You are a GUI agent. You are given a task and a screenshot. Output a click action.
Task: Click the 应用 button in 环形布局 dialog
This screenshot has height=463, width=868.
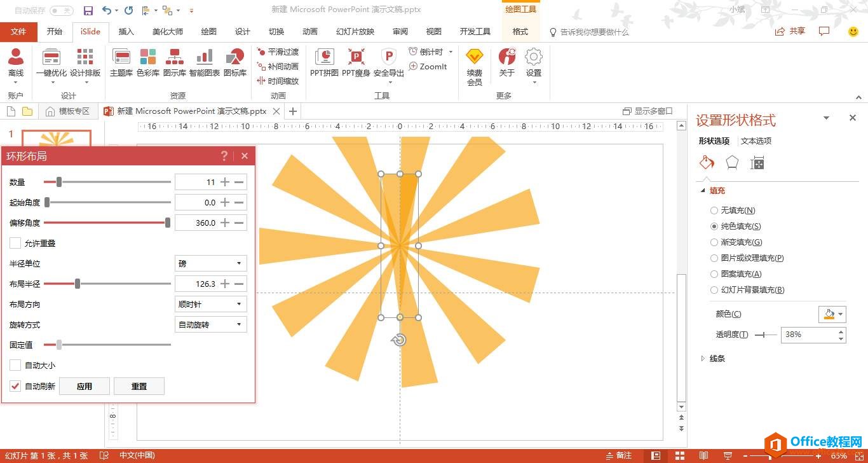point(84,385)
